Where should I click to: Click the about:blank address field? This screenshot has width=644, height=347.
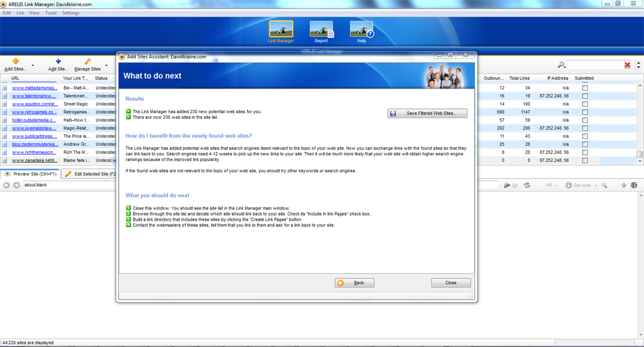(69, 185)
